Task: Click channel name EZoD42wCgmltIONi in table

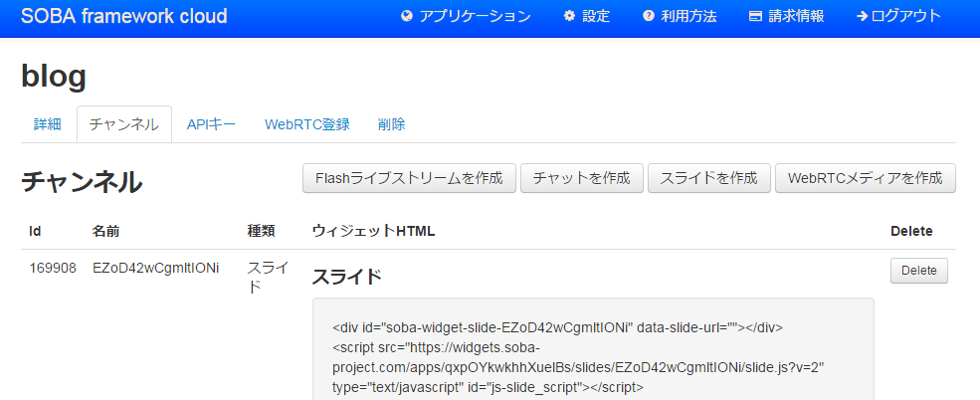Action: (x=155, y=269)
